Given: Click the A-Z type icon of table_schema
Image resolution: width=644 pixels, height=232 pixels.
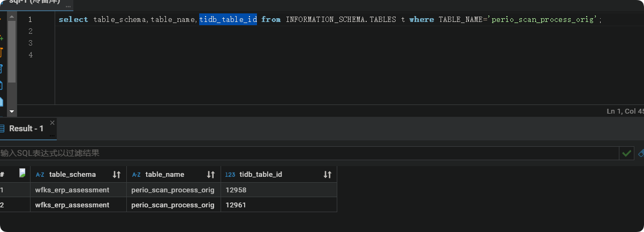Looking at the screenshot, I should click(40, 175).
